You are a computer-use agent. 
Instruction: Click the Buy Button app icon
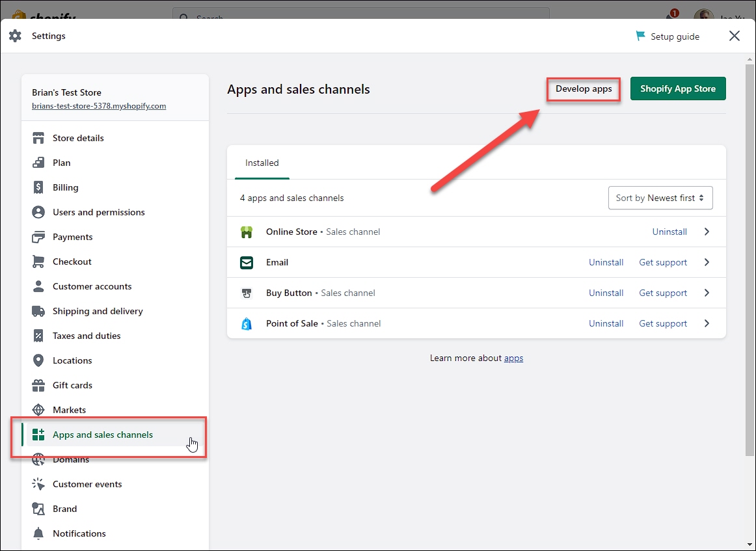pyautogui.click(x=247, y=293)
